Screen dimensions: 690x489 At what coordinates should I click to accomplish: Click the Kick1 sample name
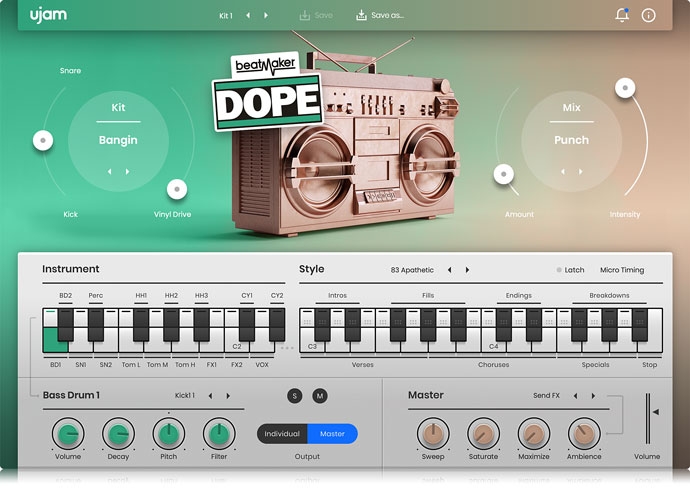click(185, 396)
